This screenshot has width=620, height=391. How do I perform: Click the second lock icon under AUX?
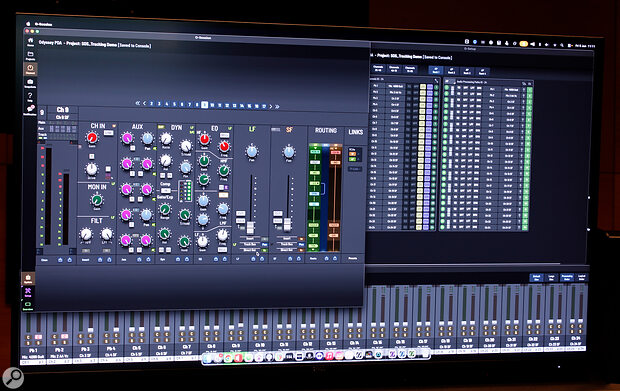tap(148, 259)
